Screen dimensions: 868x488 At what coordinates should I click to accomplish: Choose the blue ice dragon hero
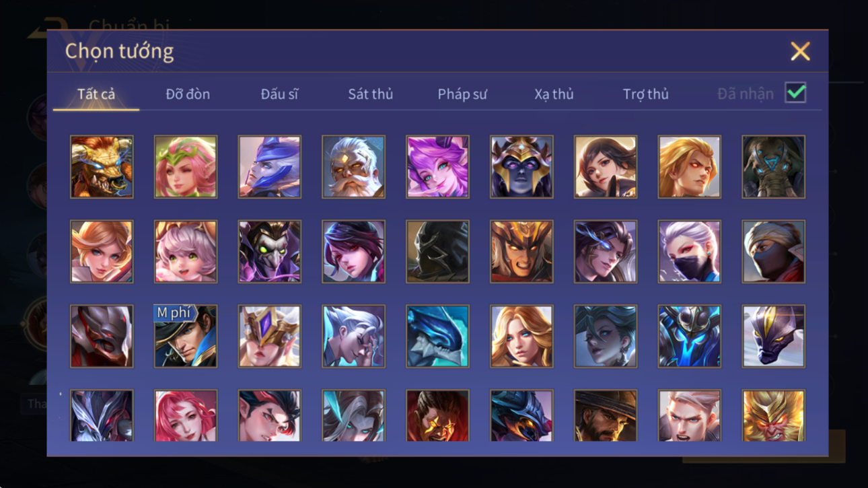(x=437, y=337)
